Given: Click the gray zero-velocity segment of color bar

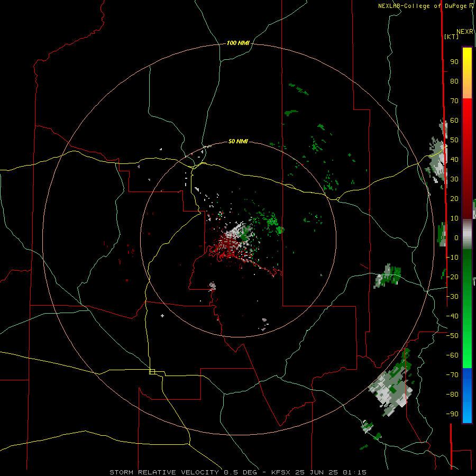Looking at the screenshot, I should (467, 234).
